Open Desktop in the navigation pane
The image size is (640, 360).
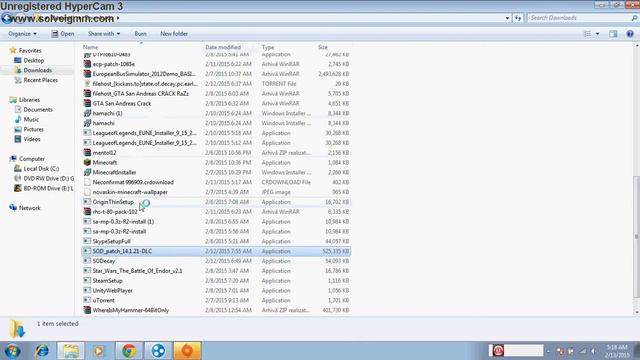33,60
